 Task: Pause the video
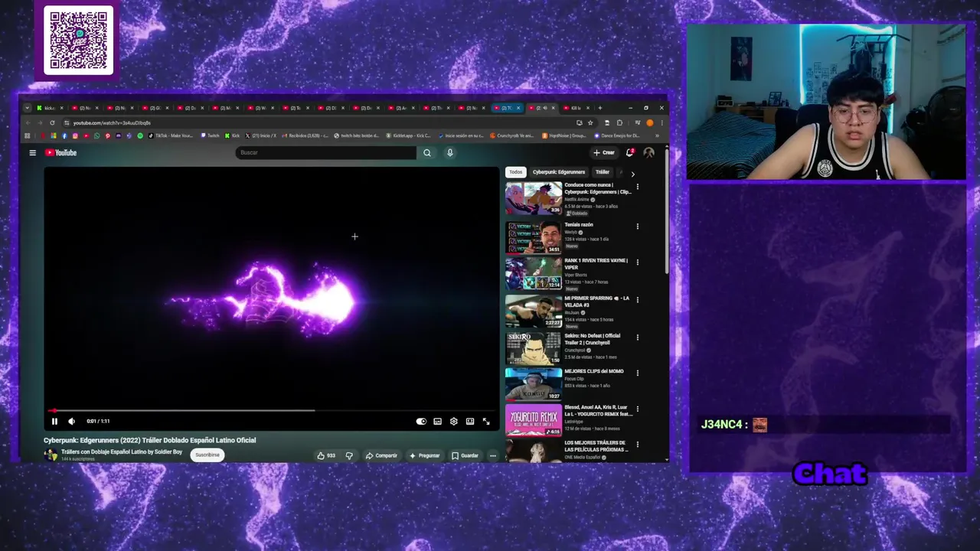(x=54, y=421)
